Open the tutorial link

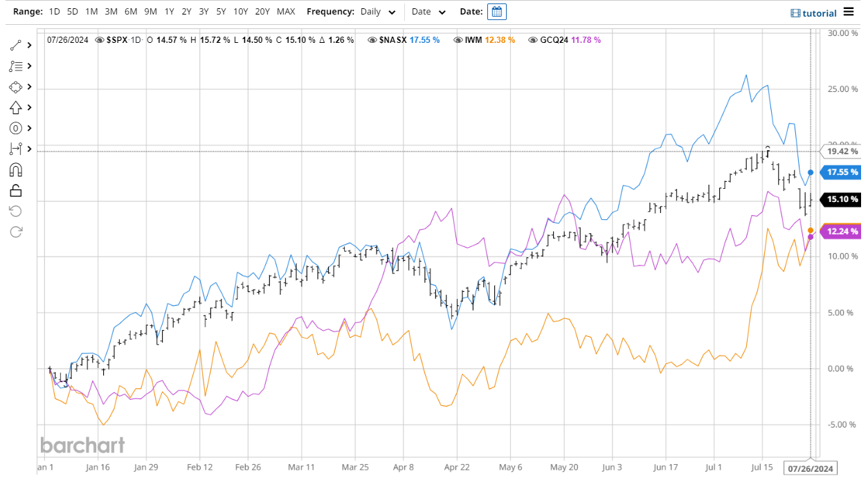[x=813, y=12]
